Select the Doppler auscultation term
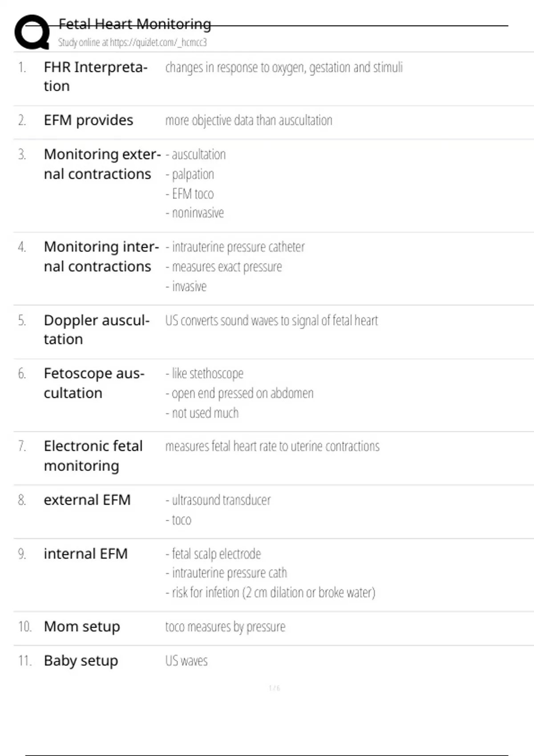The image size is (534, 756). (x=96, y=330)
